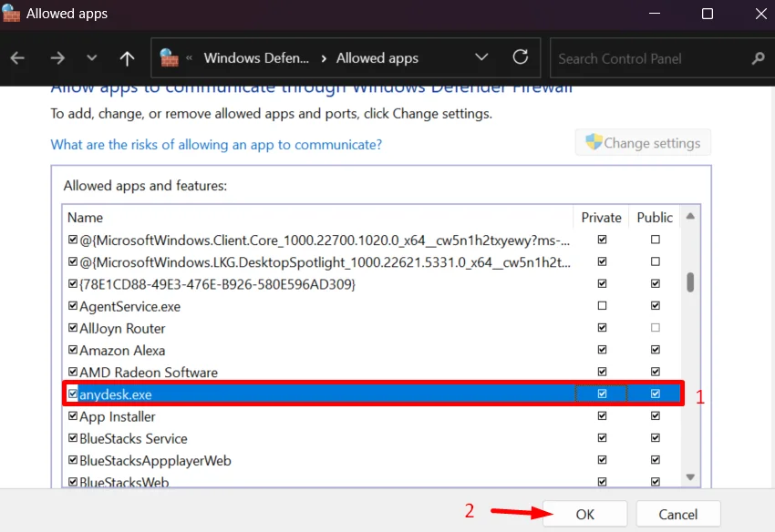Select the Amazon Alexa row
Image resolution: width=775 pixels, height=532 pixels.
click(x=372, y=350)
